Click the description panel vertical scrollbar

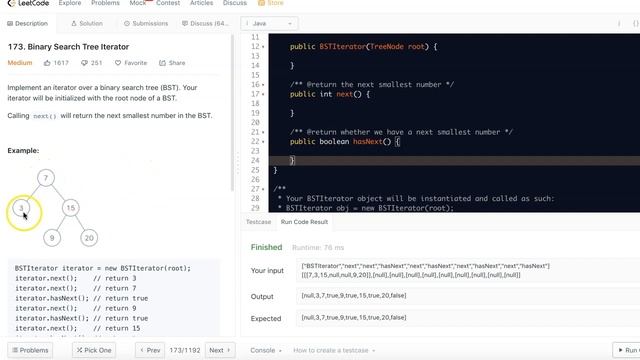[233, 113]
